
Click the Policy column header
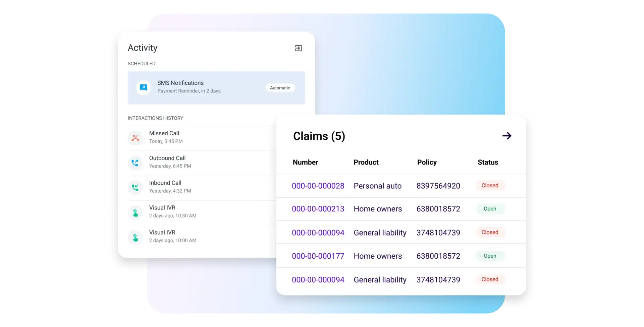pyautogui.click(x=427, y=162)
